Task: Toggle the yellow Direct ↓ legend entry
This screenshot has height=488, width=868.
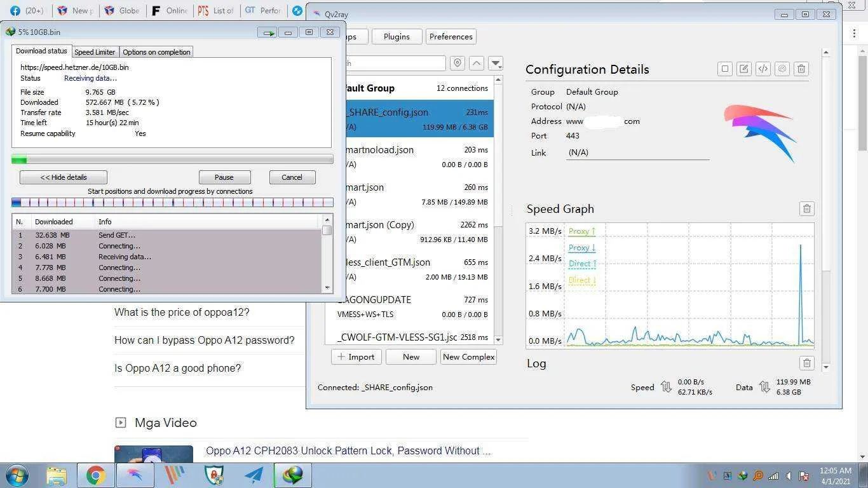Action: coord(582,280)
